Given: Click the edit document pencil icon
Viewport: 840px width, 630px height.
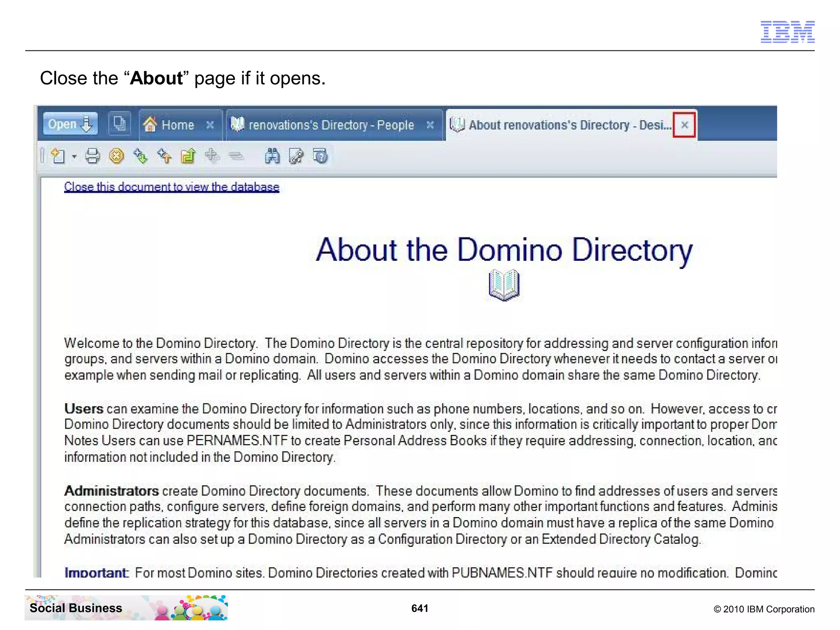Looking at the screenshot, I should (x=296, y=156).
